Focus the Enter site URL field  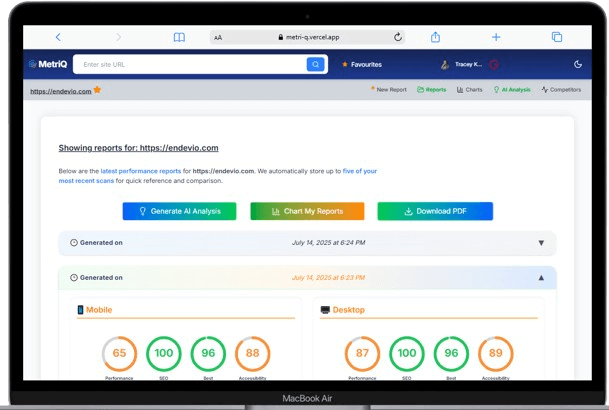pyautogui.click(x=190, y=64)
